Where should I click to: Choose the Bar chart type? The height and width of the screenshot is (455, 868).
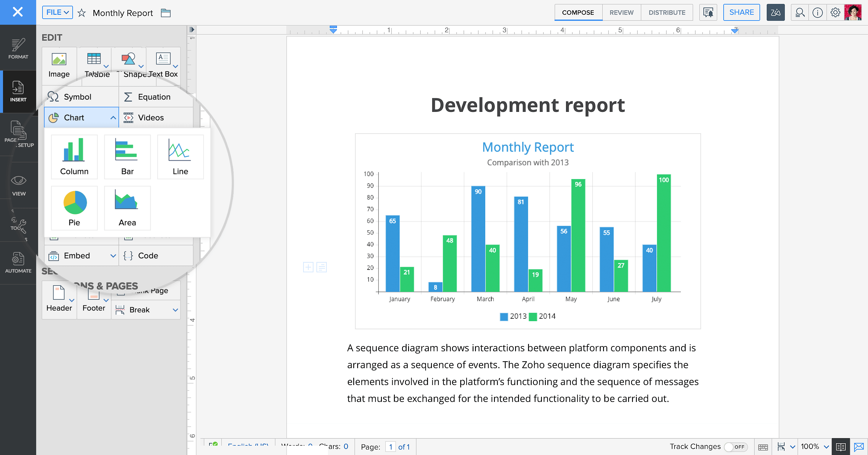coord(127,157)
